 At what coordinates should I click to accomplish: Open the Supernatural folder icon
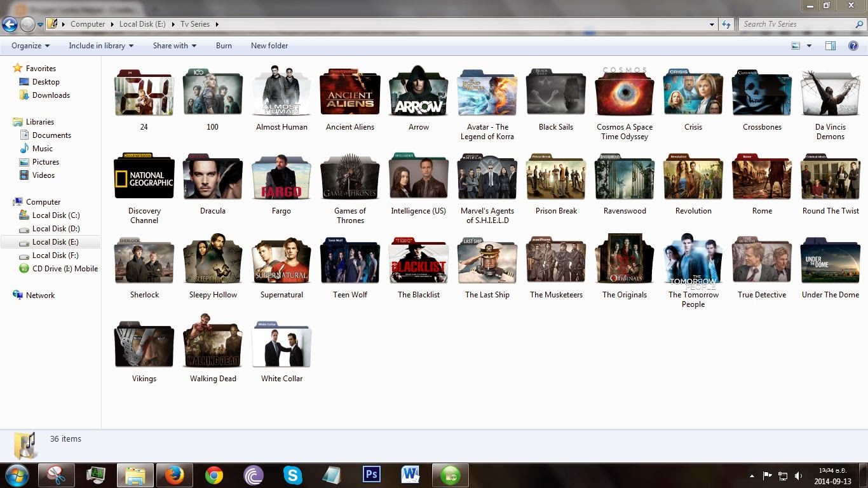click(281, 261)
